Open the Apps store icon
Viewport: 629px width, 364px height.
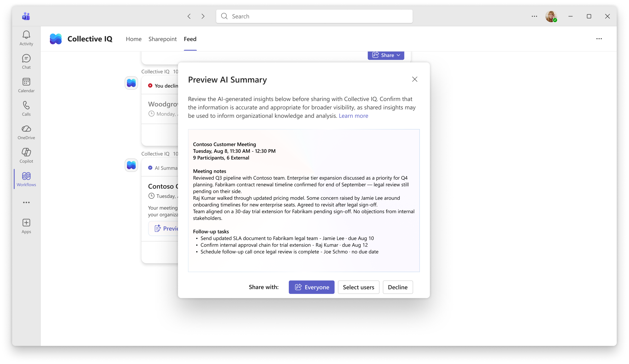click(x=26, y=226)
